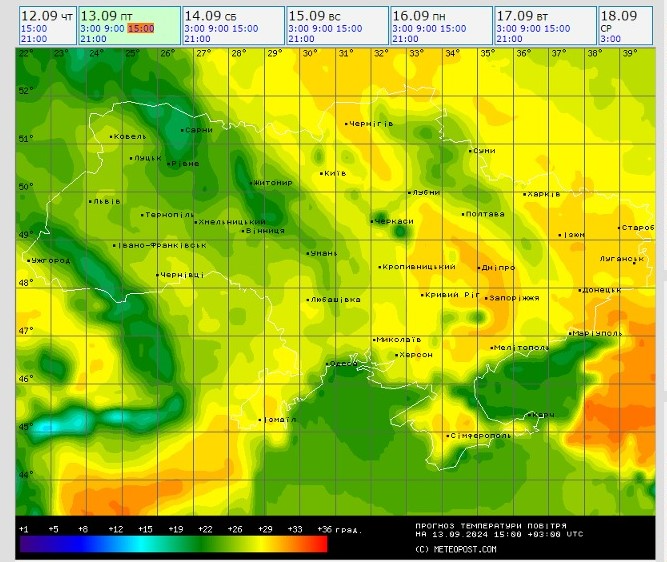Show 21:00 forecast for 17.09 Tuesday

510,39
